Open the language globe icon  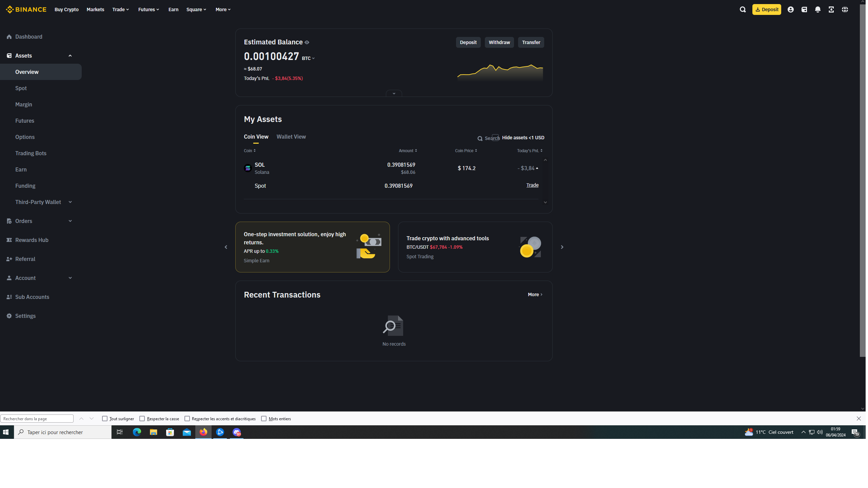coord(845,9)
